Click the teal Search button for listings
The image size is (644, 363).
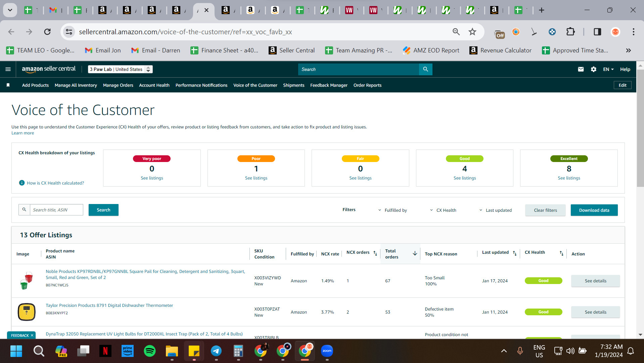click(103, 210)
